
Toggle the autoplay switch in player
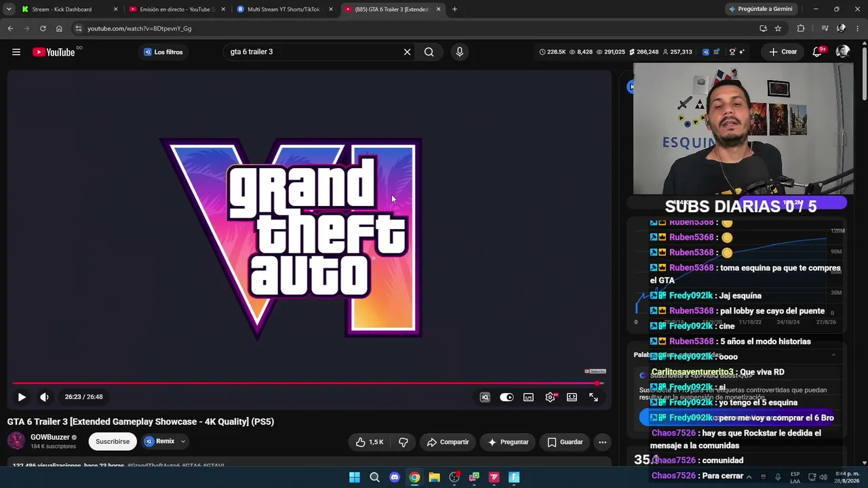(x=507, y=397)
